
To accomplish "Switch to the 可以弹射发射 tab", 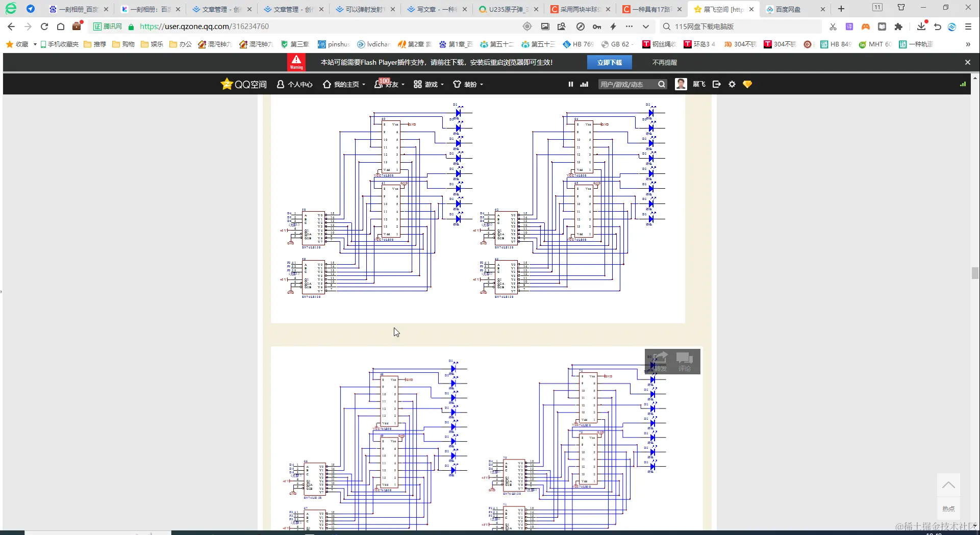I will tap(364, 9).
